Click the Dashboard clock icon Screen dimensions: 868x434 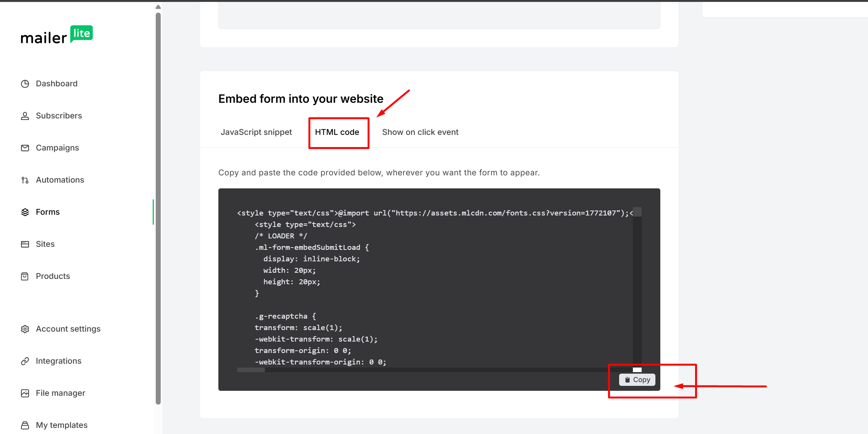[25, 84]
